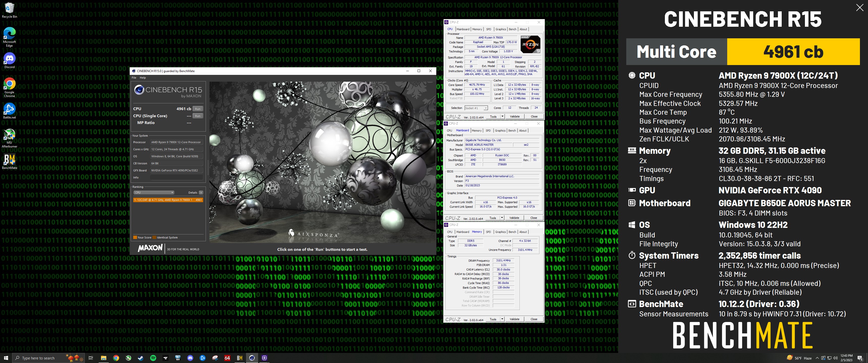Image resolution: width=868 pixels, height=363 pixels.
Task: Switch to Cinebench via its taskbar icon
Action: 252,358
